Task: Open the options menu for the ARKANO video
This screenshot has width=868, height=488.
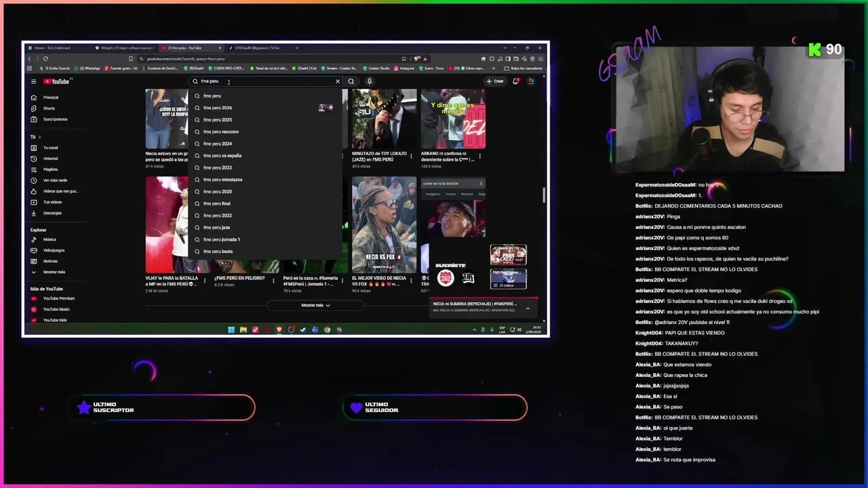Action: (x=479, y=157)
